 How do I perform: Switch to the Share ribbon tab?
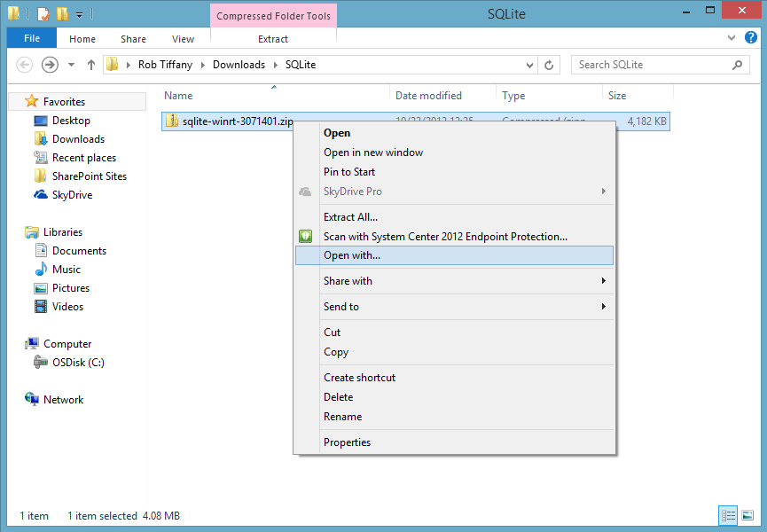coord(133,39)
